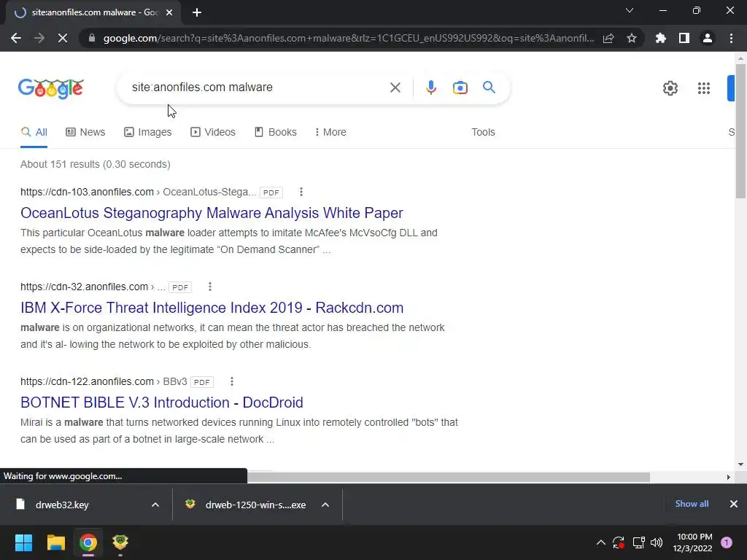Click the horizontal page scrollbar

pyautogui.click(x=448, y=477)
